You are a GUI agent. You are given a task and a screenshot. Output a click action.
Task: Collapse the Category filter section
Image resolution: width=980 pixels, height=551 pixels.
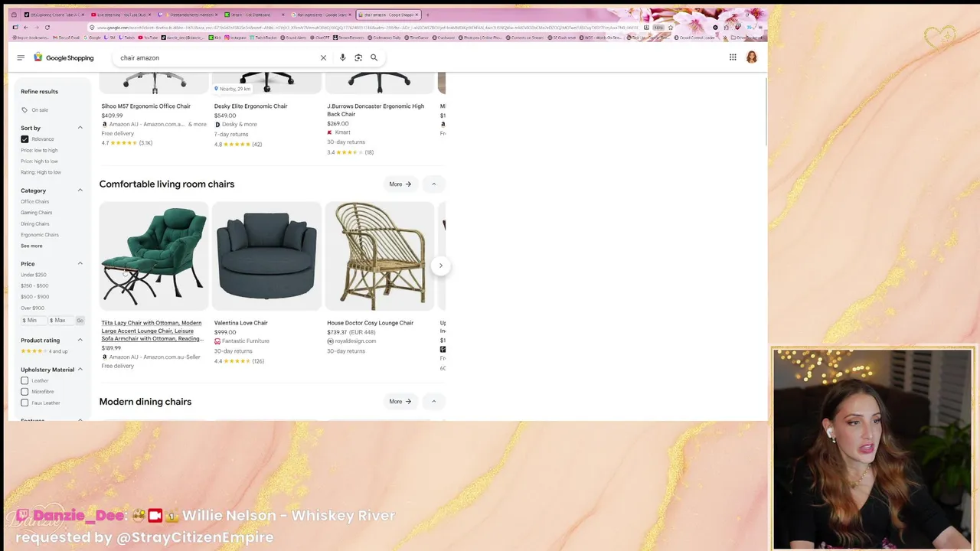coord(80,191)
